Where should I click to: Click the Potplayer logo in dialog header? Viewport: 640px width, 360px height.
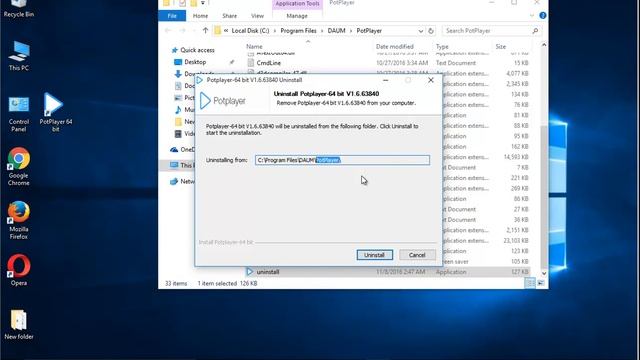[x=223, y=101]
